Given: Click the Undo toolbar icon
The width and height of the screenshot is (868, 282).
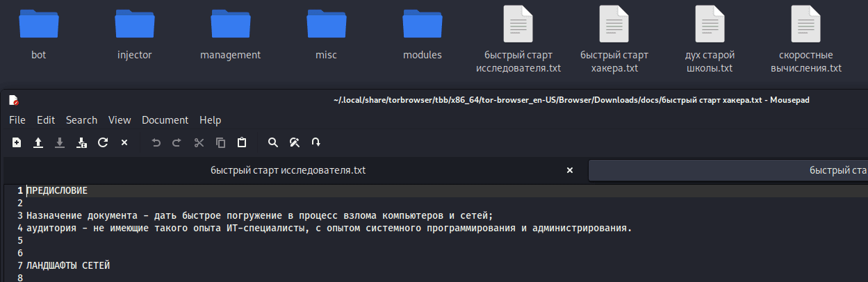Looking at the screenshot, I should (x=156, y=142).
